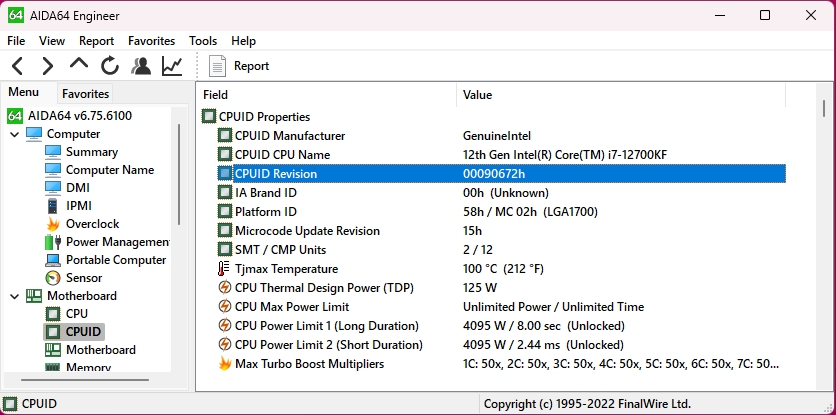This screenshot has width=836, height=415.
Task: Click the Sensor gauge icon in tree
Action: [x=53, y=278]
